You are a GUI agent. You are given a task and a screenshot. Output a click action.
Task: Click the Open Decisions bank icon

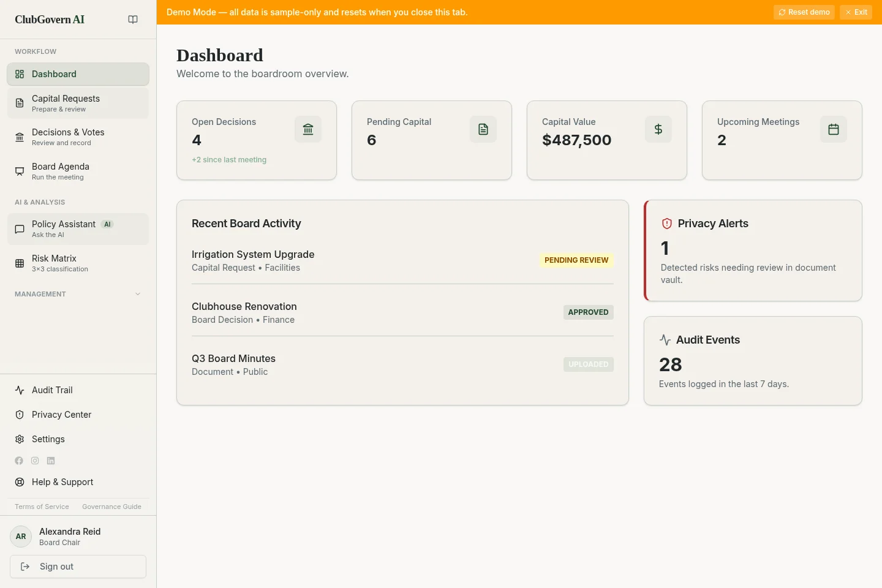pos(308,129)
